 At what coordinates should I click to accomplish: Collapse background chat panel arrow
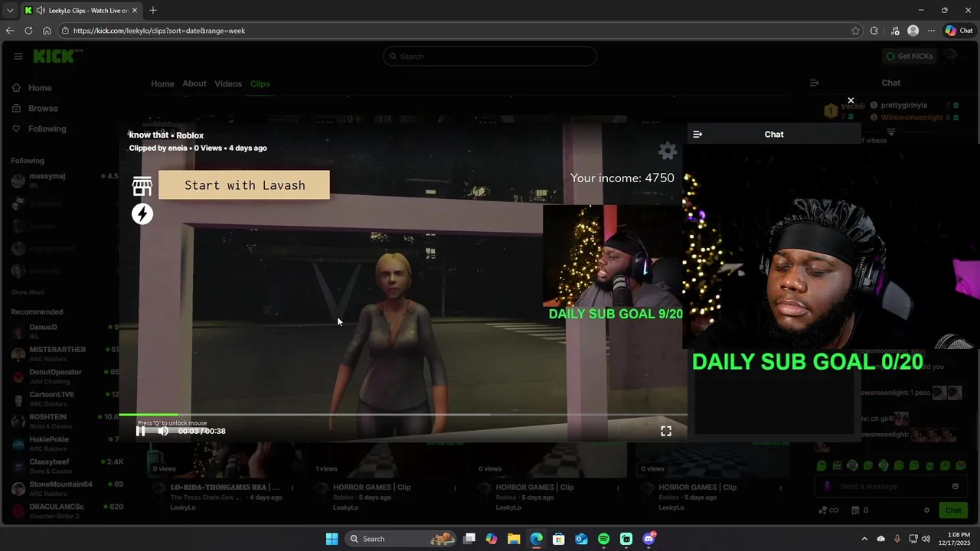(815, 83)
